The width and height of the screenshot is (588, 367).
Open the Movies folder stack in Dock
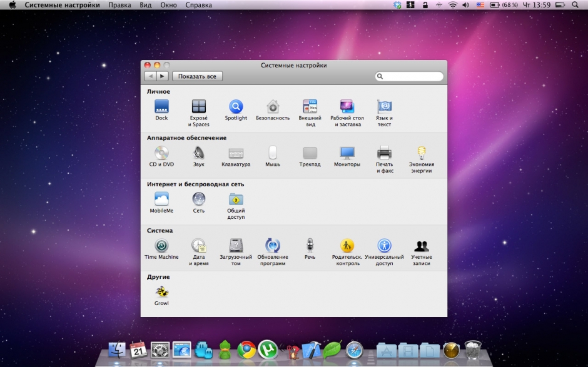(x=408, y=351)
